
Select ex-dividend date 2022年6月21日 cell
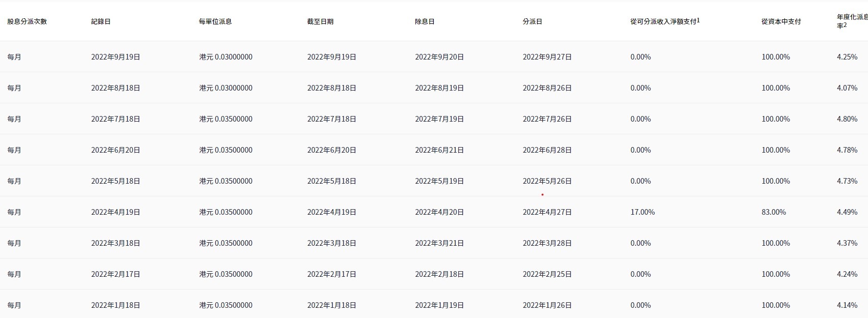click(439, 150)
